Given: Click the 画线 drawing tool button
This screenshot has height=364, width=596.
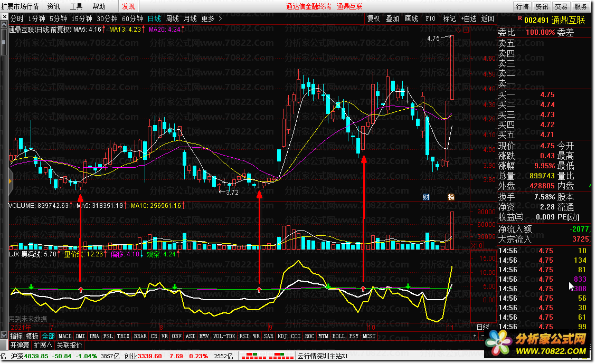Looking at the screenshot, I should pos(412,18).
